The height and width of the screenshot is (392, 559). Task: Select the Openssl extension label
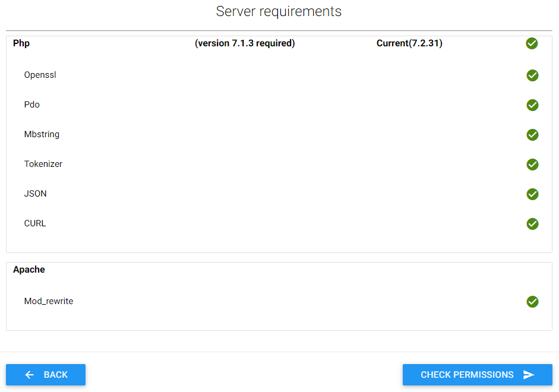tap(40, 75)
